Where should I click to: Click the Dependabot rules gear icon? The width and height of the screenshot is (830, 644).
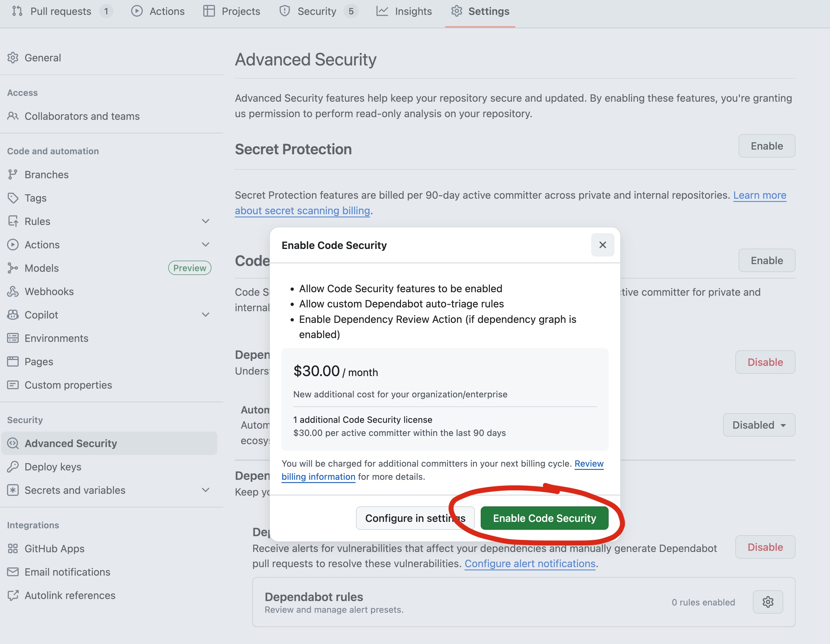click(768, 602)
